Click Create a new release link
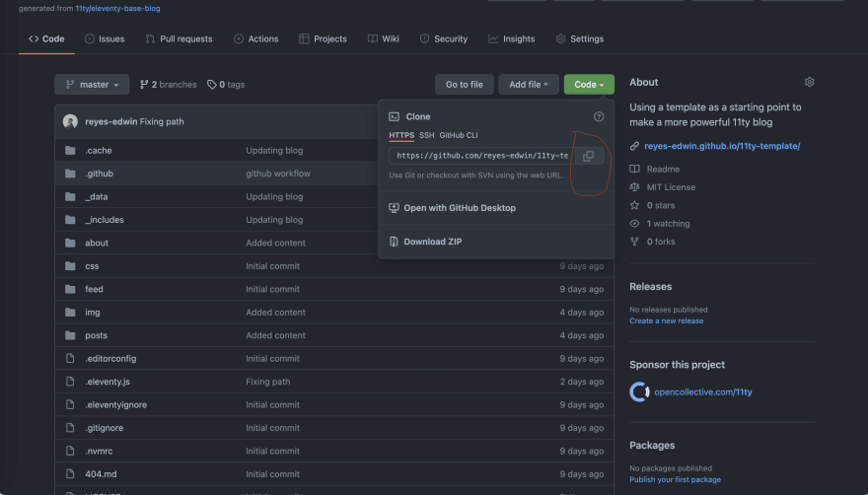Screen dimensions: 868x495 pyautogui.click(x=667, y=321)
